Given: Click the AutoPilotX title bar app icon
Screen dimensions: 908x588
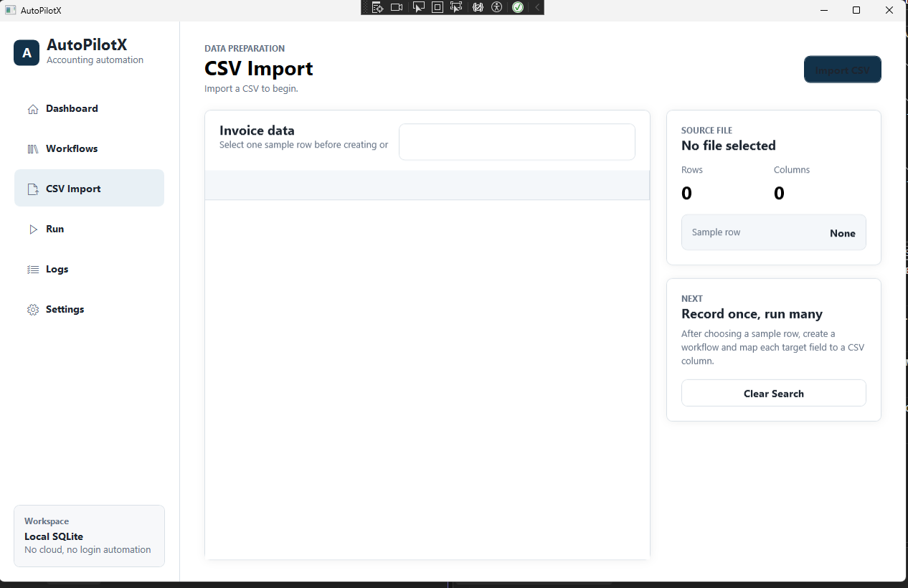Looking at the screenshot, I should (x=11, y=10).
